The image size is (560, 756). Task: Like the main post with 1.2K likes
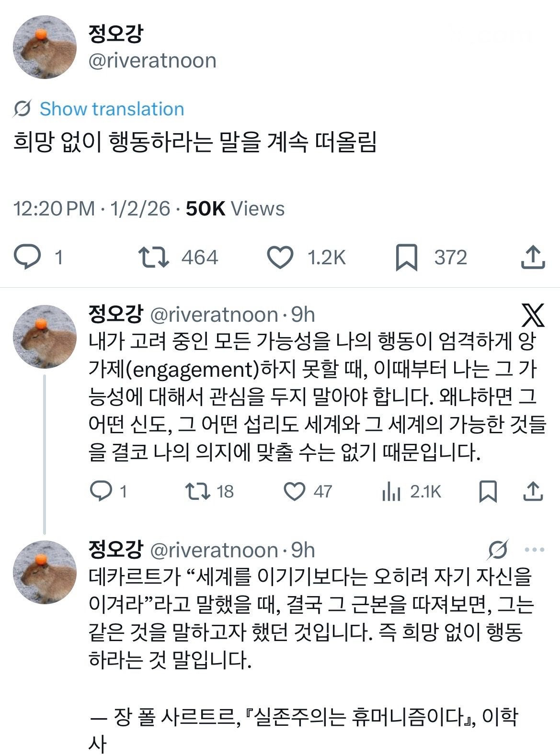pyautogui.click(x=280, y=257)
